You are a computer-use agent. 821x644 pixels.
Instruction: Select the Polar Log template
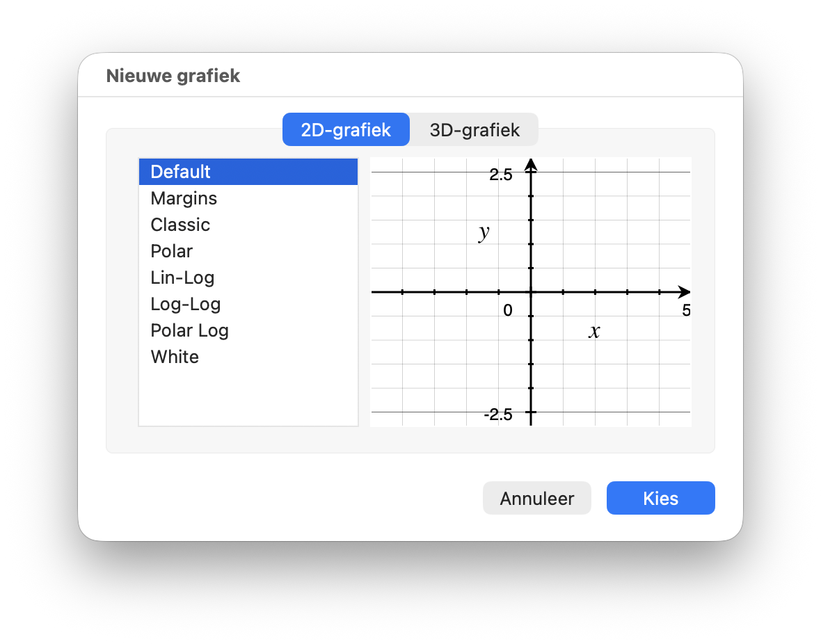[189, 330]
